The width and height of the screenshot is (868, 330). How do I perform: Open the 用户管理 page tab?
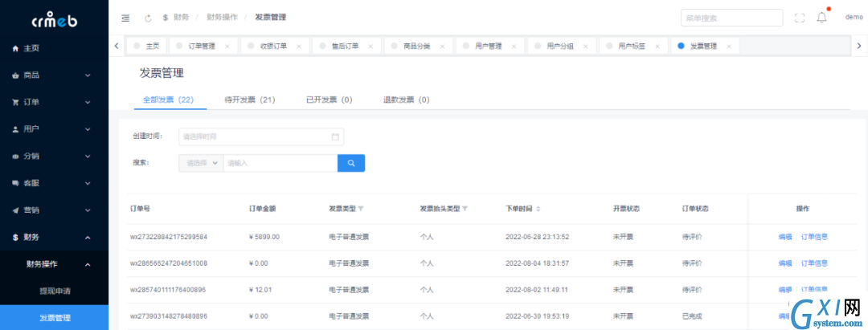click(489, 47)
